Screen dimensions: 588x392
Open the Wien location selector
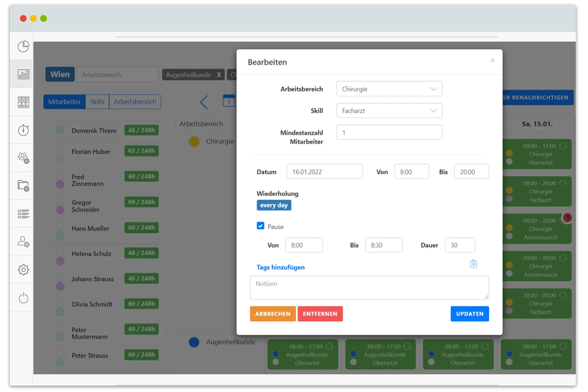click(x=60, y=74)
